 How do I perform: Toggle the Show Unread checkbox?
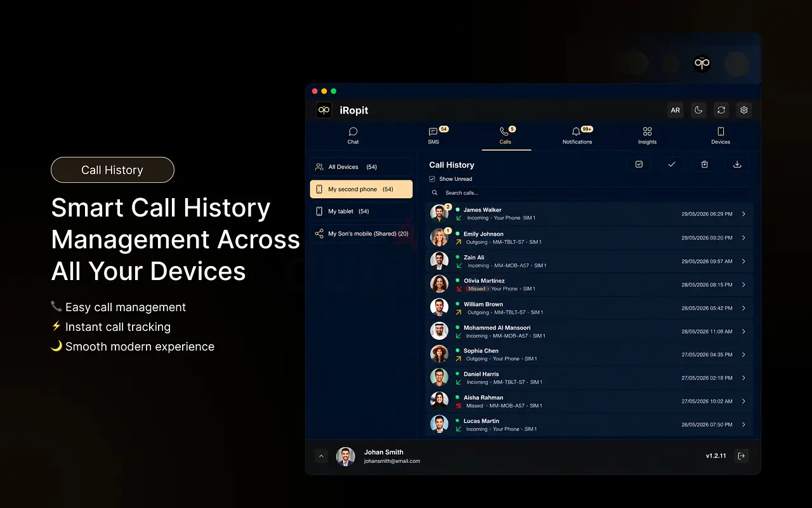pyautogui.click(x=433, y=179)
